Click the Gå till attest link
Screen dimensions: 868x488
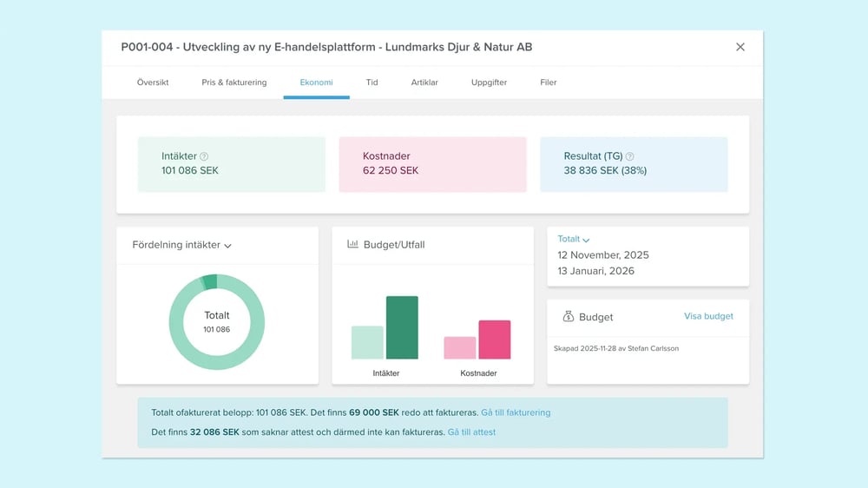pos(471,432)
